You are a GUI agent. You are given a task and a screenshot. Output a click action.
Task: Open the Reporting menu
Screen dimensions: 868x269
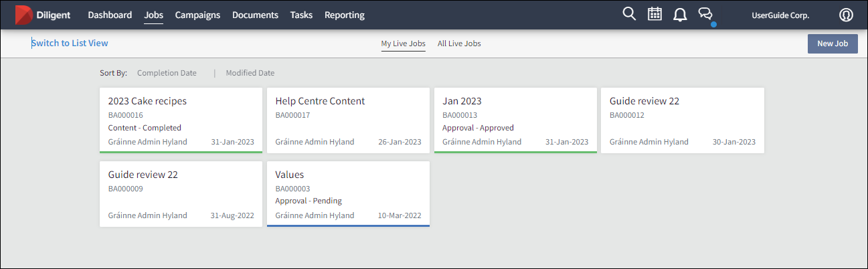[x=345, y=15]
